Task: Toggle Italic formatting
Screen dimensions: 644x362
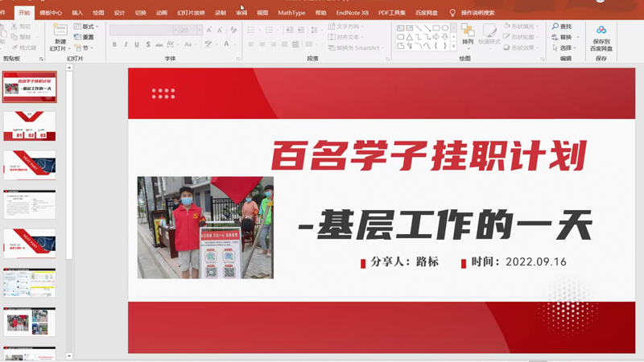Action: (126, 44)
